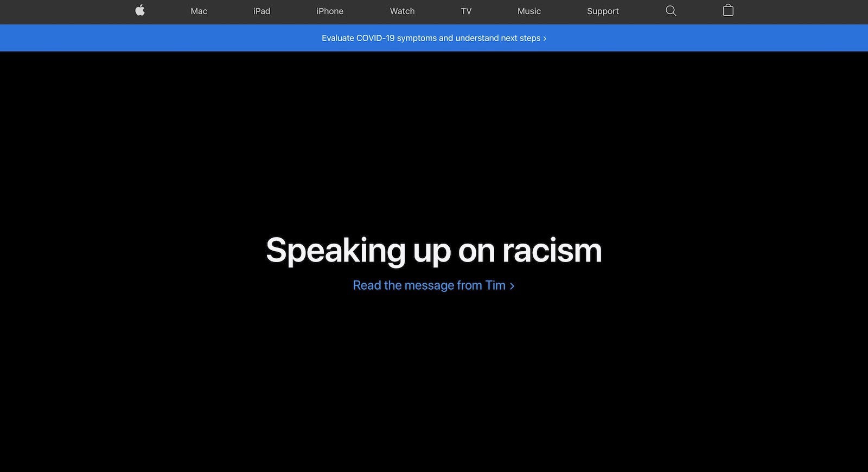Open the Evaluate COVID-19 symptoms banner link
Viewport: 868px width, 472px height.
point(431,38)
